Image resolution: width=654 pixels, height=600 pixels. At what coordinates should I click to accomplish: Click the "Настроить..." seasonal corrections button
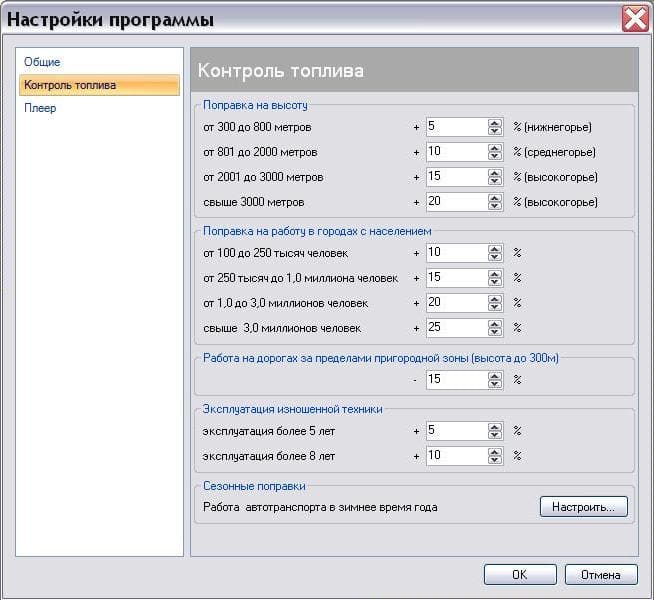[x=584, y=507]
